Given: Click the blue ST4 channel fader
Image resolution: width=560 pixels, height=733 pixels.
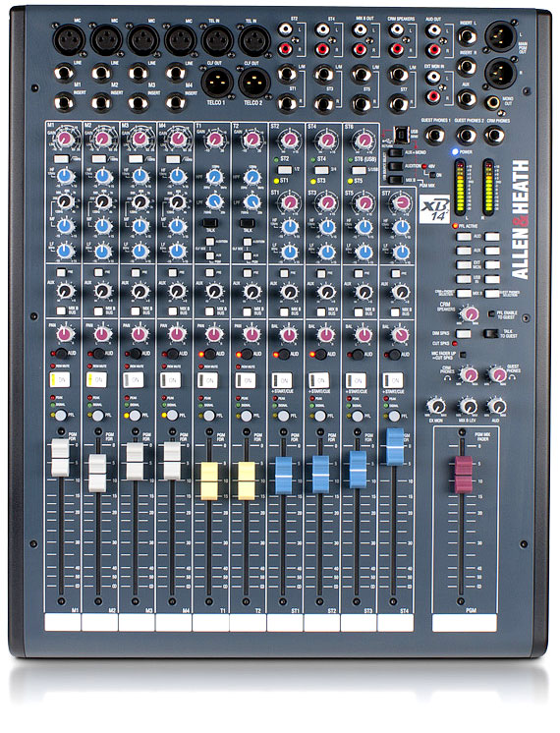Looking at the screenshot, I should [395, 447].
